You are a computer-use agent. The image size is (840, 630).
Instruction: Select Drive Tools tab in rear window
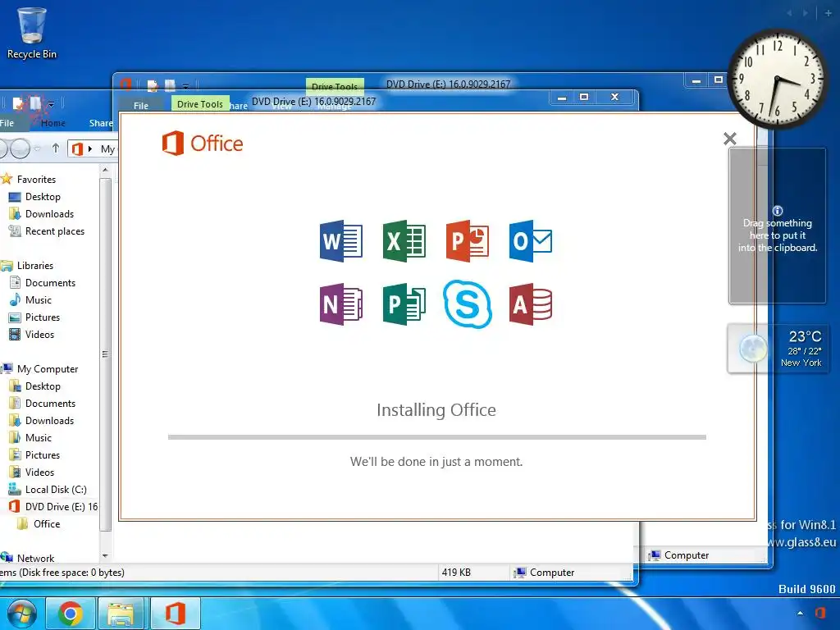335,86
